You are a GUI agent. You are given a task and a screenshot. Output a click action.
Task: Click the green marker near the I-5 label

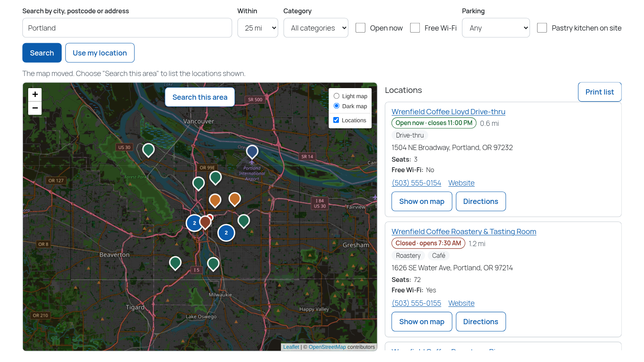point(213,264)
